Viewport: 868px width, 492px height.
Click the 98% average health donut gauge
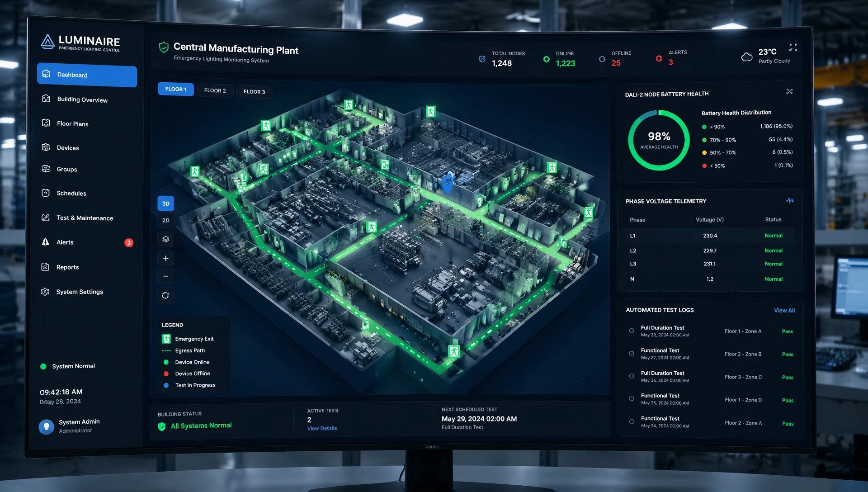tap(659, 140)
